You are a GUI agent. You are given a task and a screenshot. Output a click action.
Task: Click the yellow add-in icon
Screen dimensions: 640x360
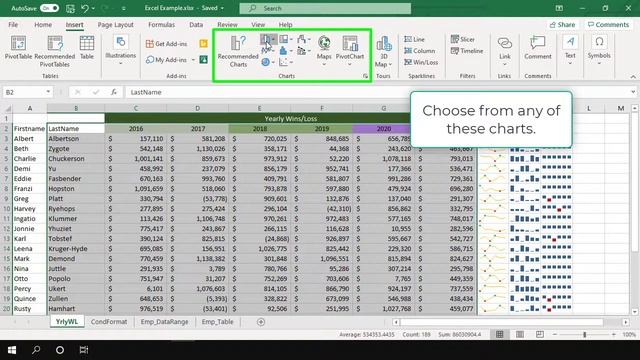coord(203,44)
